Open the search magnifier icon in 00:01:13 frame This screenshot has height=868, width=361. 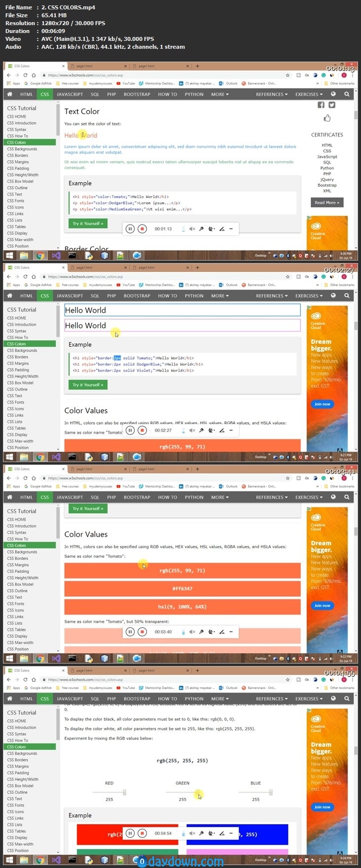point(347,94)
